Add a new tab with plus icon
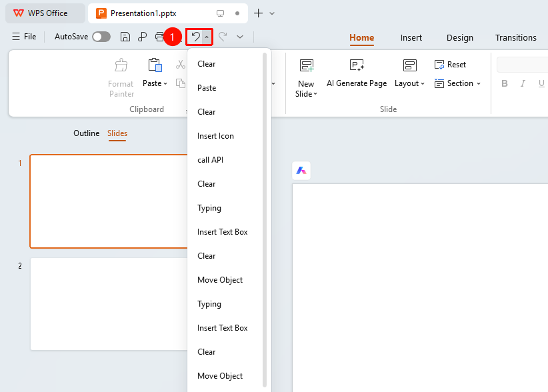 point(258,13)
